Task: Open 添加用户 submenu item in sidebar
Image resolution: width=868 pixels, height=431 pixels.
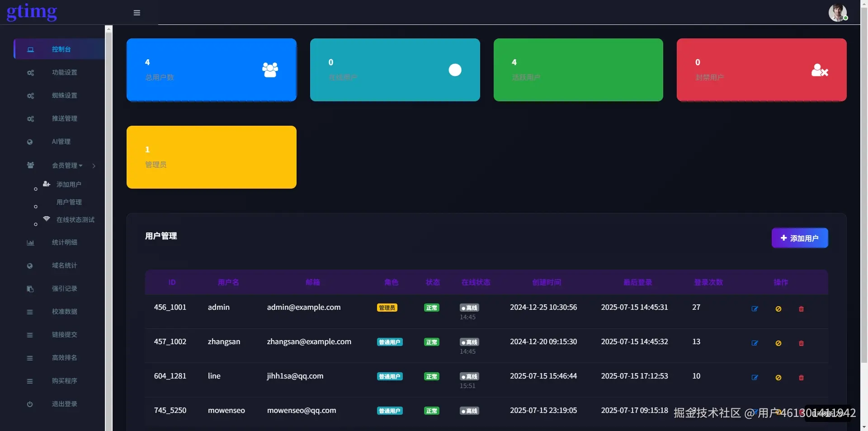Action: tap(69, 185)
